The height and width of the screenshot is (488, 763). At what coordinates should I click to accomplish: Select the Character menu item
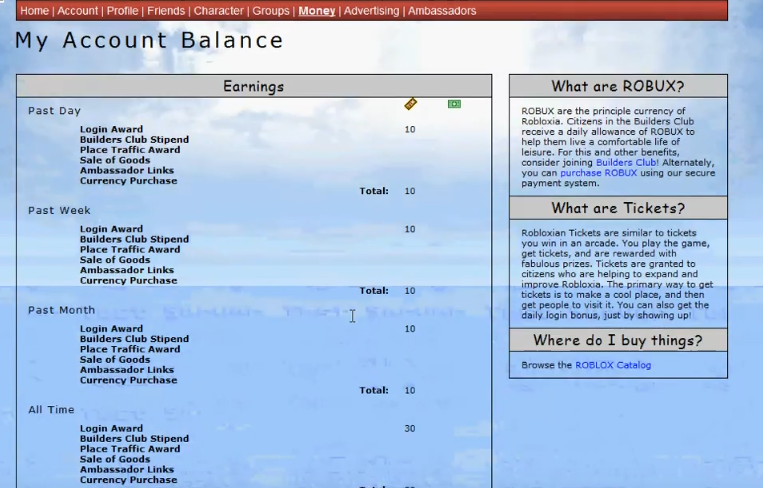coord(218,11)
